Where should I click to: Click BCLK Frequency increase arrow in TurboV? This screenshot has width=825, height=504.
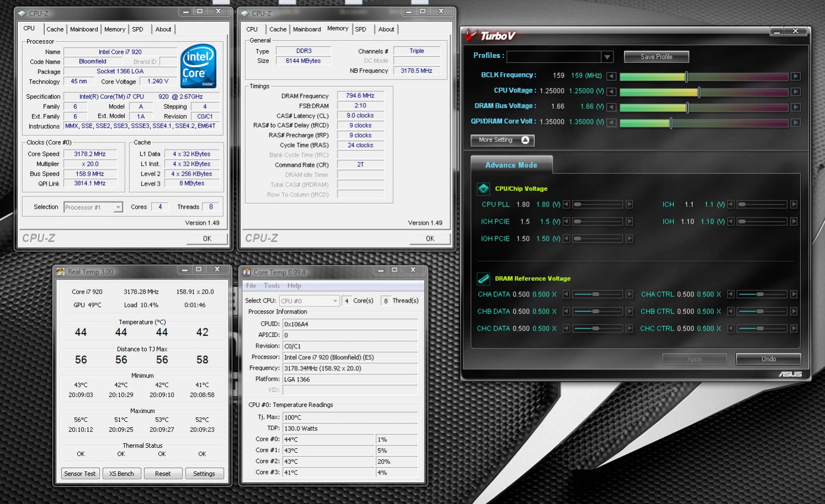tap(795, 76)
